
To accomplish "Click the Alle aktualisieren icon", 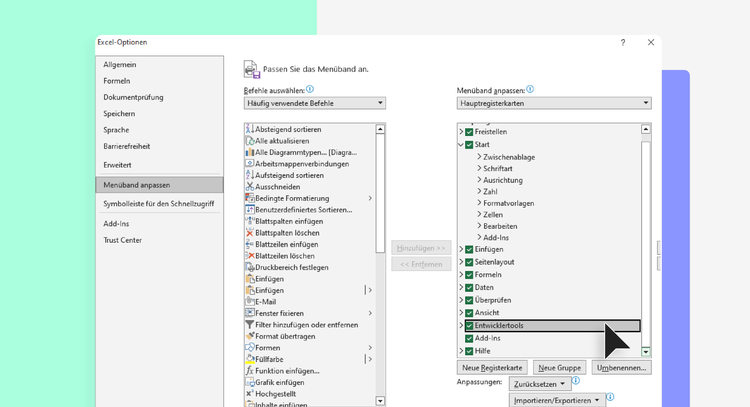I will [249, 141].
